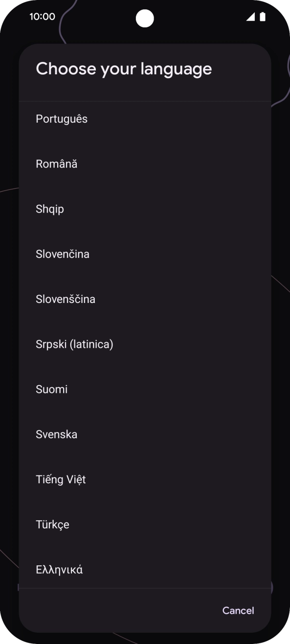This screenshot has width=290, height=644.
Task: Select Srpski (latinica) language
Action: [145, 344]
